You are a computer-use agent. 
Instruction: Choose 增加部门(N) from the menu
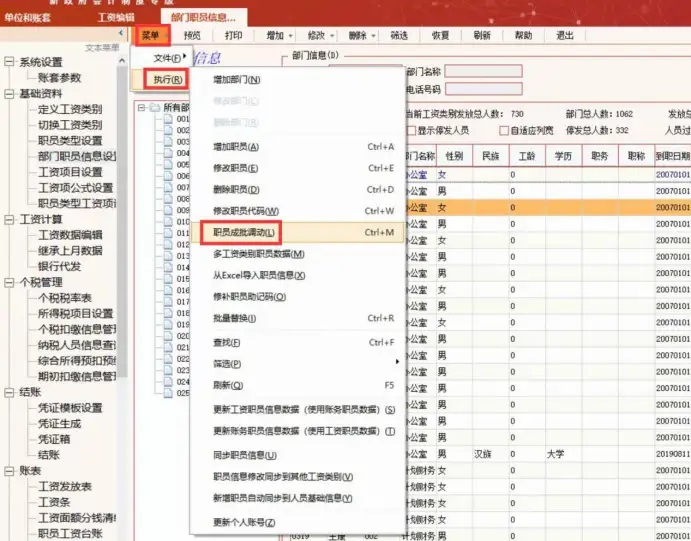coord(237,80)
